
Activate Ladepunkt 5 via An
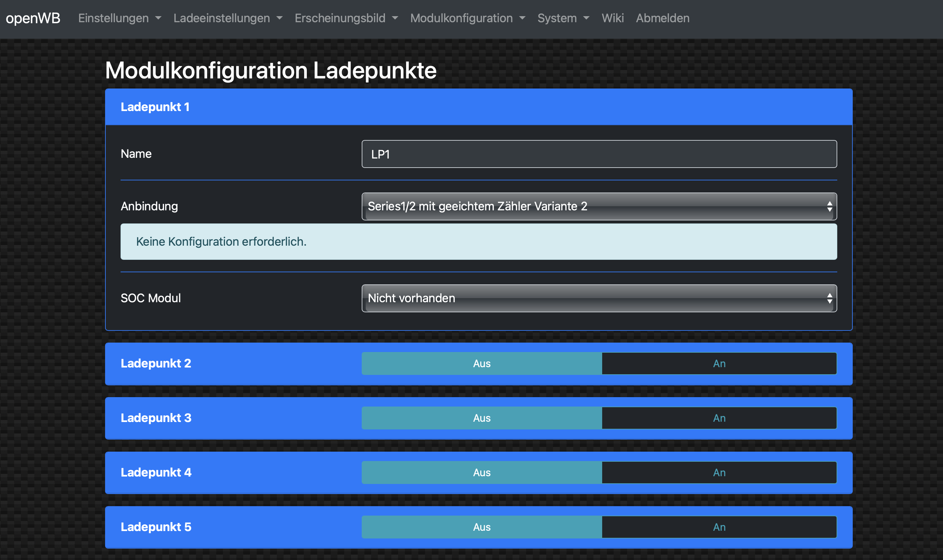[719, 527]
